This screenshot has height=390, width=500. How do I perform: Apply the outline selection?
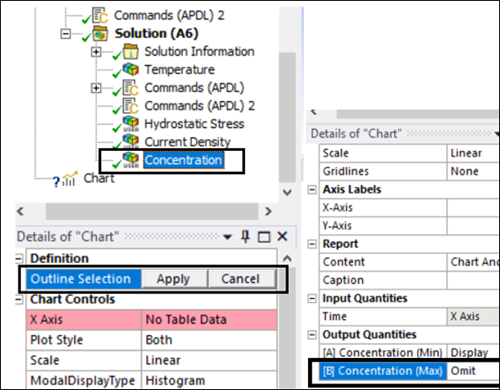[x=174, y=279]
